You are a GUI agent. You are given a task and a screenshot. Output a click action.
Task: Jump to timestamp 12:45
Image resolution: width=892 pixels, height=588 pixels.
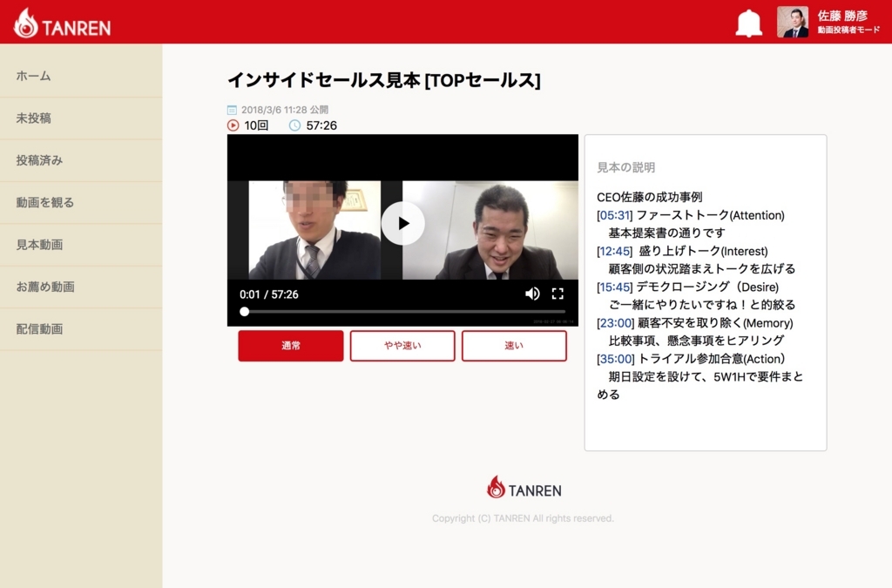tap(615, 252)
